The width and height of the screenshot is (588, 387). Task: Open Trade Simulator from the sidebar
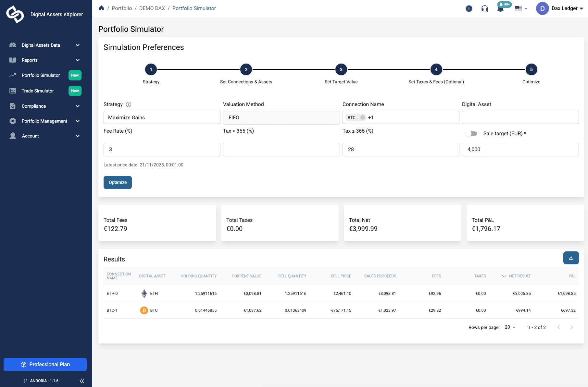[x=38, y=91]
